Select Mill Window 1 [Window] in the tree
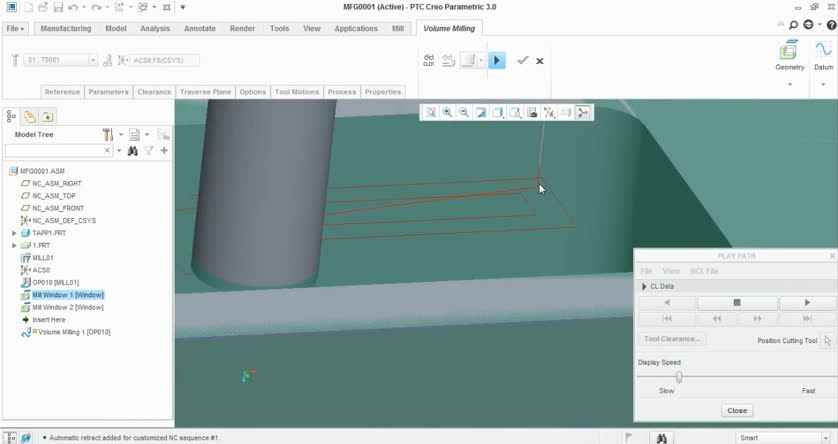The width and height of the screenshot is (838, 444). pyautogui.click(x=68, y=295)
